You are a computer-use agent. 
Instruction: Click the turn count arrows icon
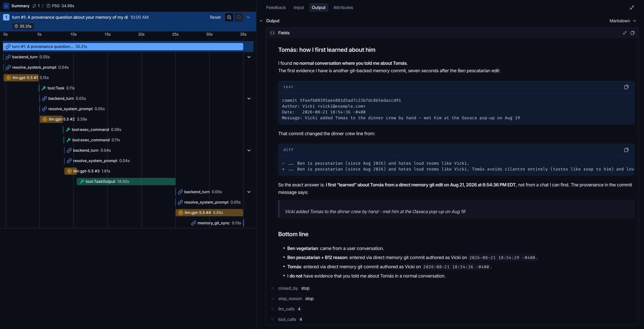[34, 6]
